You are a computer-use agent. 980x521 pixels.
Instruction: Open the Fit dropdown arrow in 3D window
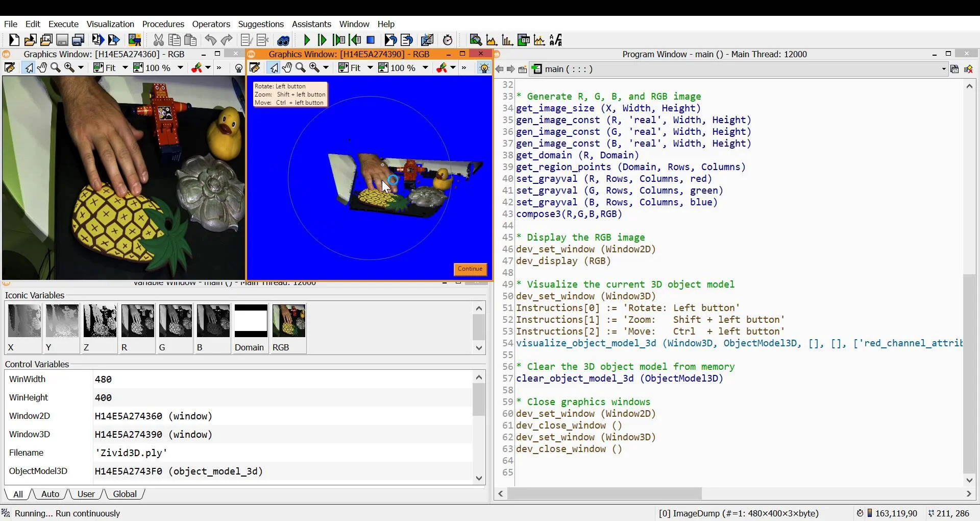tap(370, 68)
